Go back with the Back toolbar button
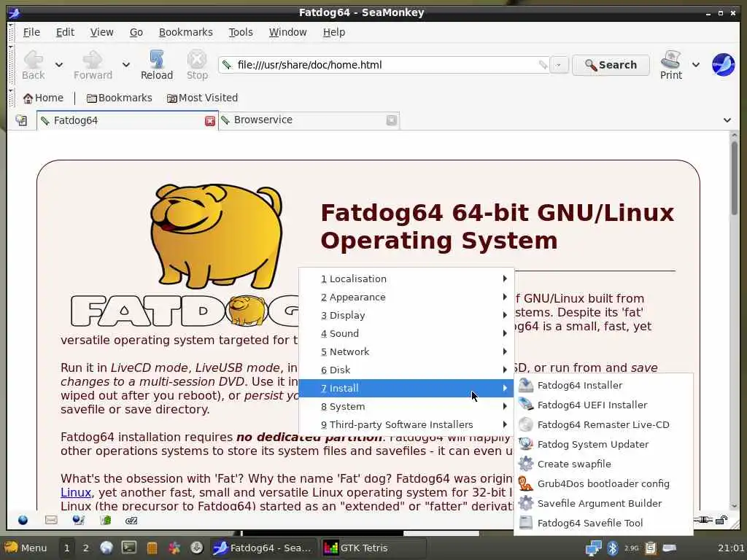This screenshot has height=560, width=747. click(34, 65)
